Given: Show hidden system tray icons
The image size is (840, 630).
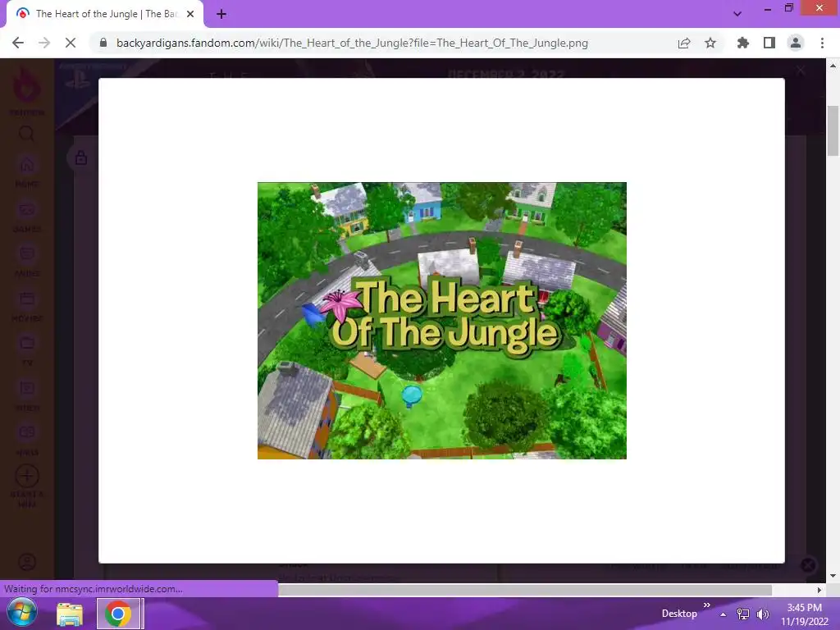Looking at the screenshot, I should pyautogui.click(x=724, y=614).
